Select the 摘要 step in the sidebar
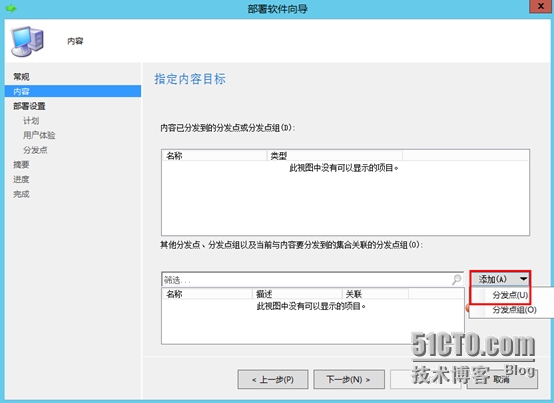Screen dimensions: 554x403 point(21,165)
